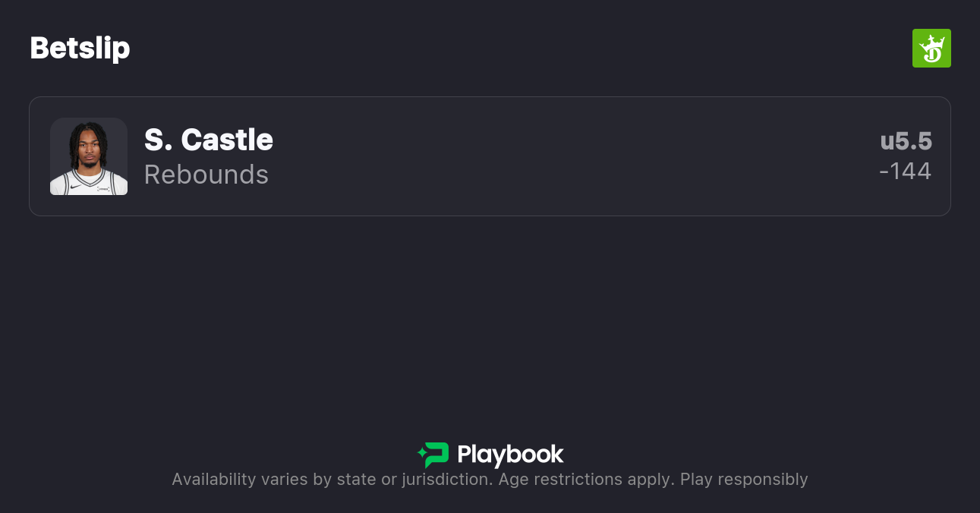This screenshot has height=513, width=980.
Task: Open S. Castle's player headshot
Action: tap(89, 156)
